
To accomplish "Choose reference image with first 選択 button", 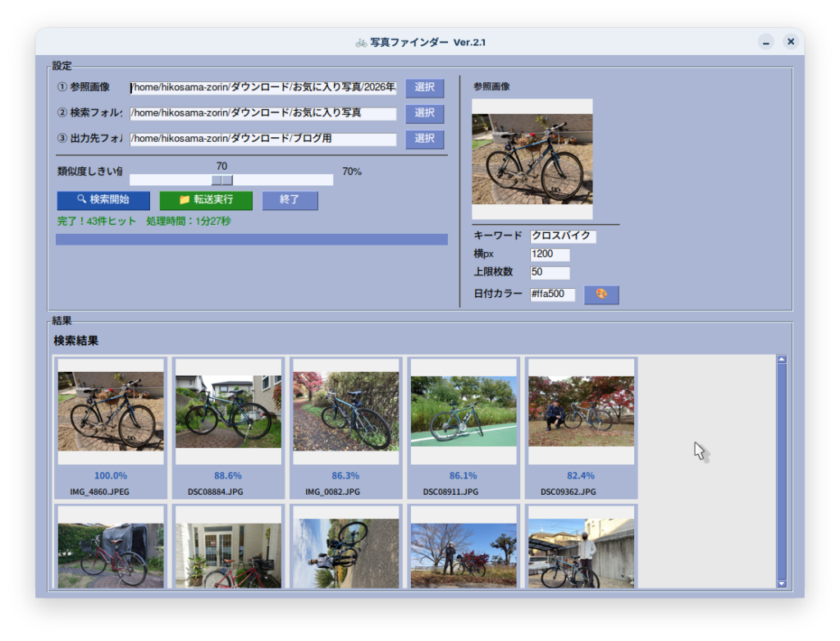I will click(x=424, y=88).
